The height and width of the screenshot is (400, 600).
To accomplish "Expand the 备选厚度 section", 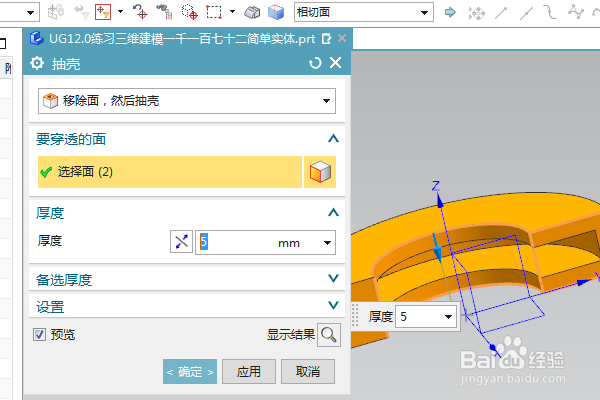I will 333,279.
